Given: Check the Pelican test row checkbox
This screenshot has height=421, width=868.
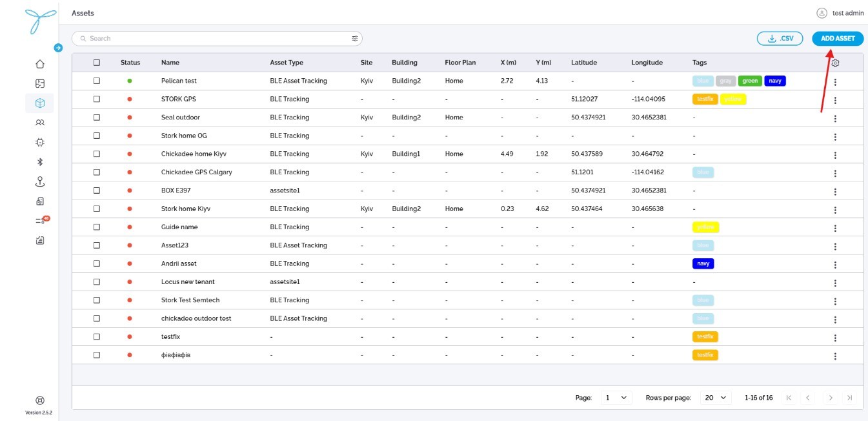Looking at the screenshot, I should pos(97,81).
